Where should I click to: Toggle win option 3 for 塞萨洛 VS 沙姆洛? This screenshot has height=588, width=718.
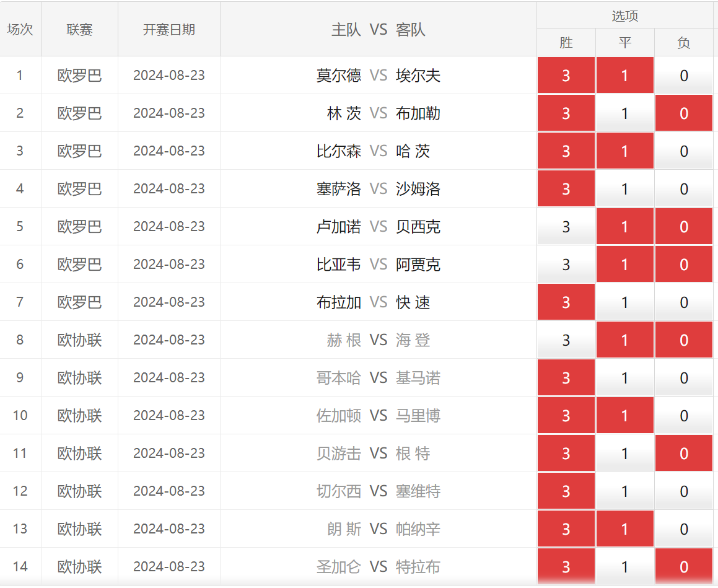click(566, 189)
